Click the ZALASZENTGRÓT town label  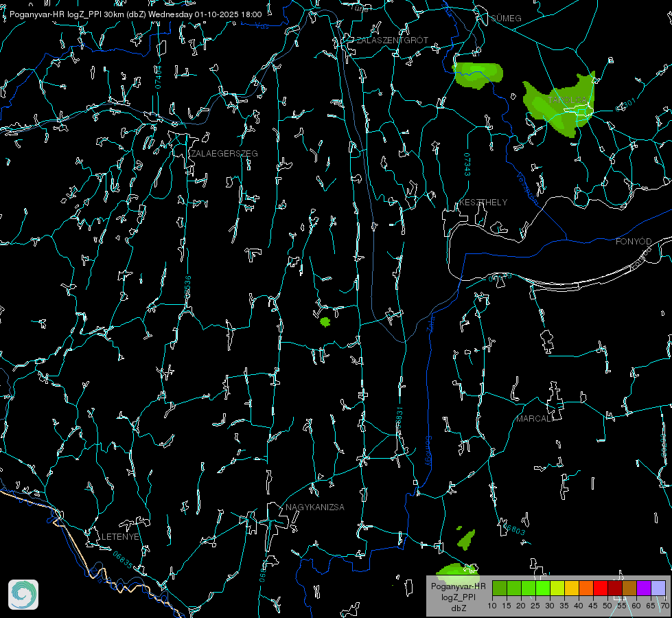click(392, 40)
